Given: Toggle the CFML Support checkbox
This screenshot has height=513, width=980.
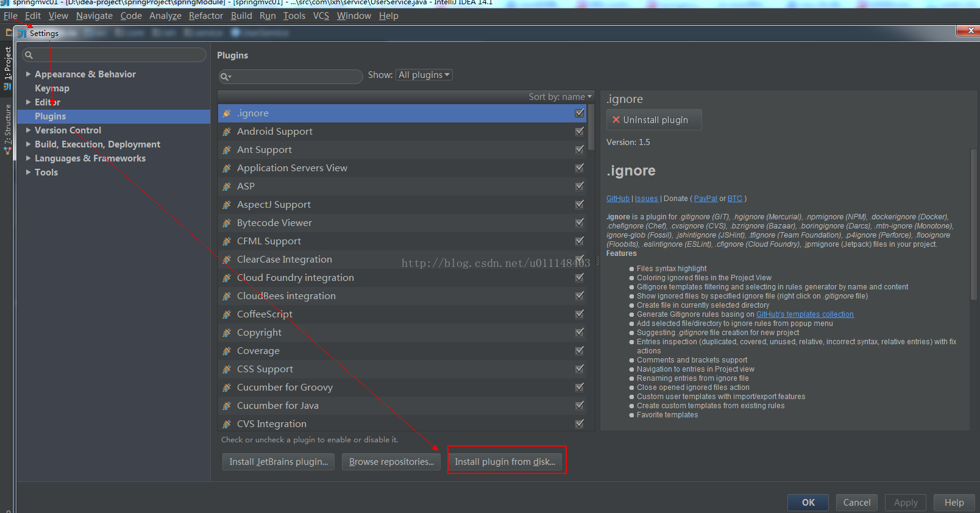Looking at the screenshot, I should (x=580, y=241).
